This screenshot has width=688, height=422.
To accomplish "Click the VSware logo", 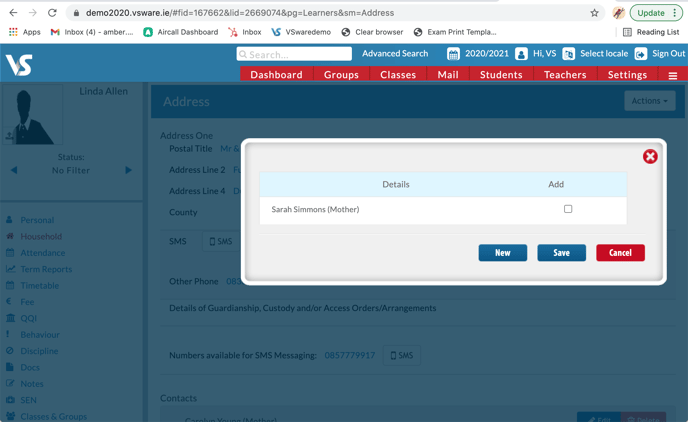I will tap(19, 65).
